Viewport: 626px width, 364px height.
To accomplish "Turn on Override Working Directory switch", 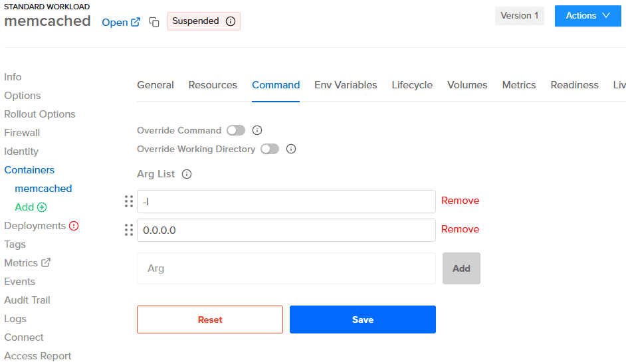I will click(270, 149).
